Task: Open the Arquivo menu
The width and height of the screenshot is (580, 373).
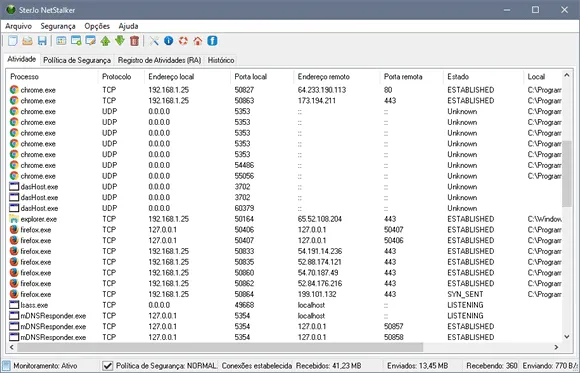Action: coord(18,26)
